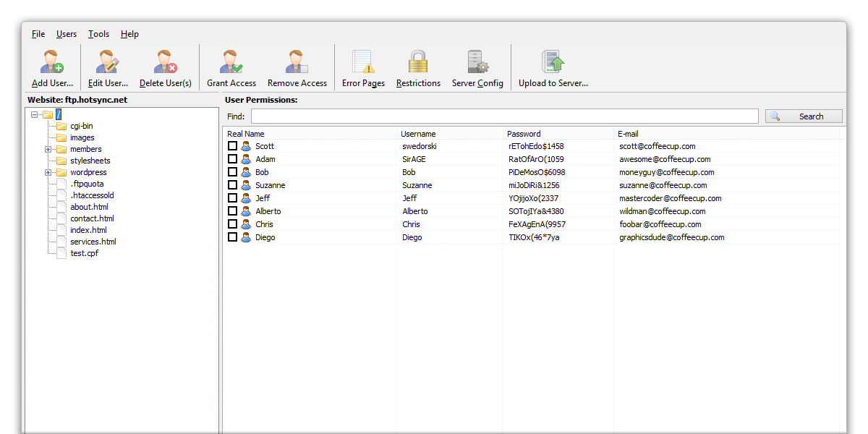Click the .ftpquota file icon
Viewport: 868px width, 434px height.
click(61, 184)
